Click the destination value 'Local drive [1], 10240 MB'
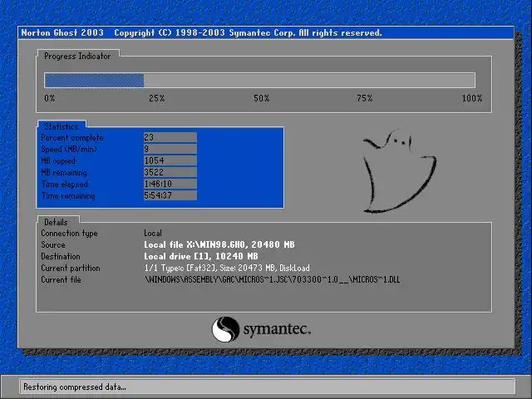This screenshot has width=532, height=399. (x=201, y=256)
